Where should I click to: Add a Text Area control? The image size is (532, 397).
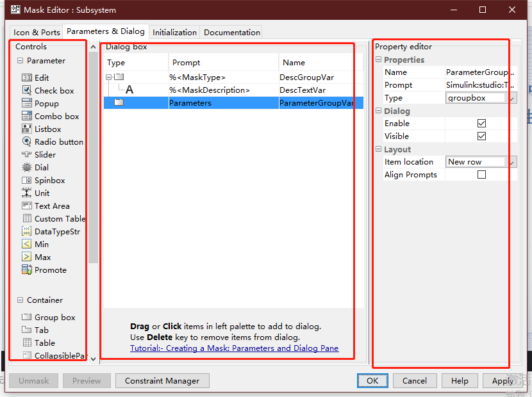point(46,206)
